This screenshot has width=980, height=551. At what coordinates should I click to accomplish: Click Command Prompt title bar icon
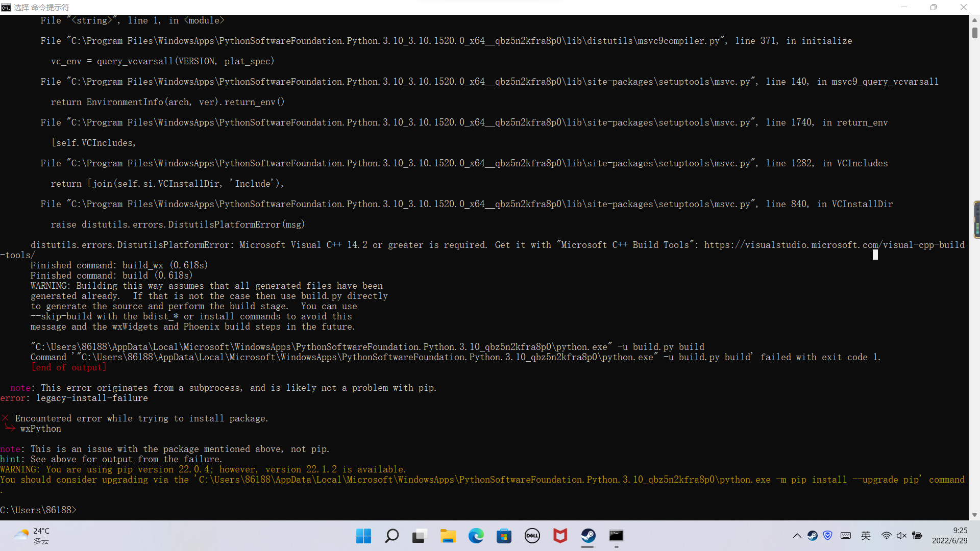(x=6, y=7)
